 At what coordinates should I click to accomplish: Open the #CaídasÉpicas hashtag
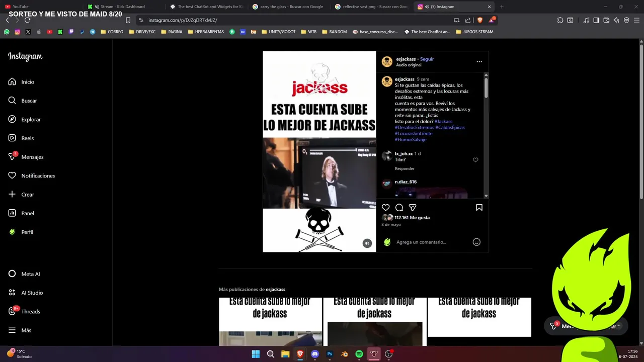tap(450, 128)
